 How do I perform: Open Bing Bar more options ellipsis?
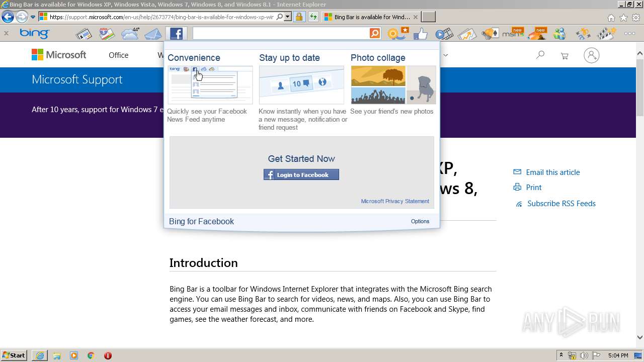pyautogui.click(x=629, y=34)
